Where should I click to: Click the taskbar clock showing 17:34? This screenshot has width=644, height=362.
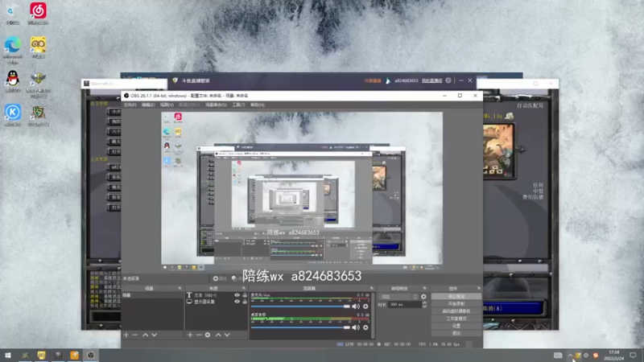pos(613,355)
